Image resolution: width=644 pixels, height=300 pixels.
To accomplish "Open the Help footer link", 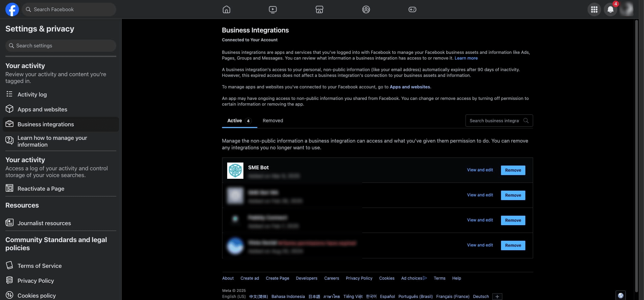I will (x=457, y=278).
